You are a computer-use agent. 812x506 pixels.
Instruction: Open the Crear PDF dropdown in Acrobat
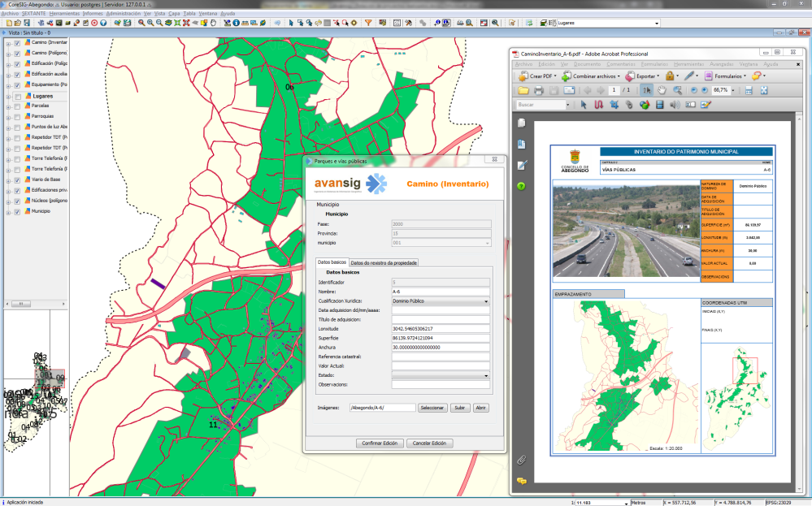(555, 76)
